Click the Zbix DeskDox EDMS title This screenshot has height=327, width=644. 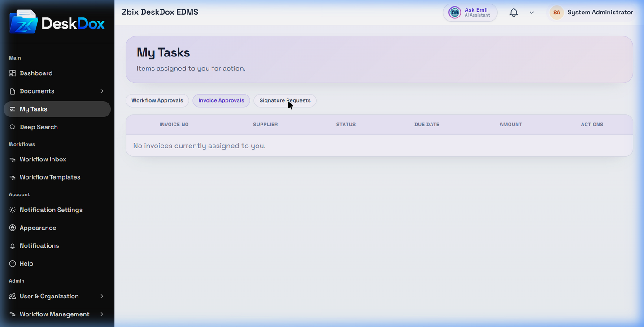[160, 12]
